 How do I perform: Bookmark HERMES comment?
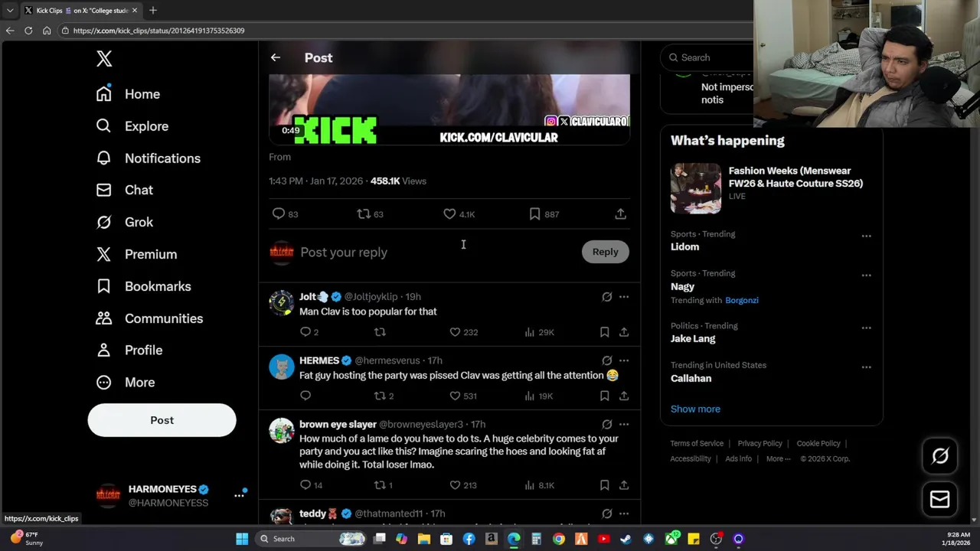[604, 396]
